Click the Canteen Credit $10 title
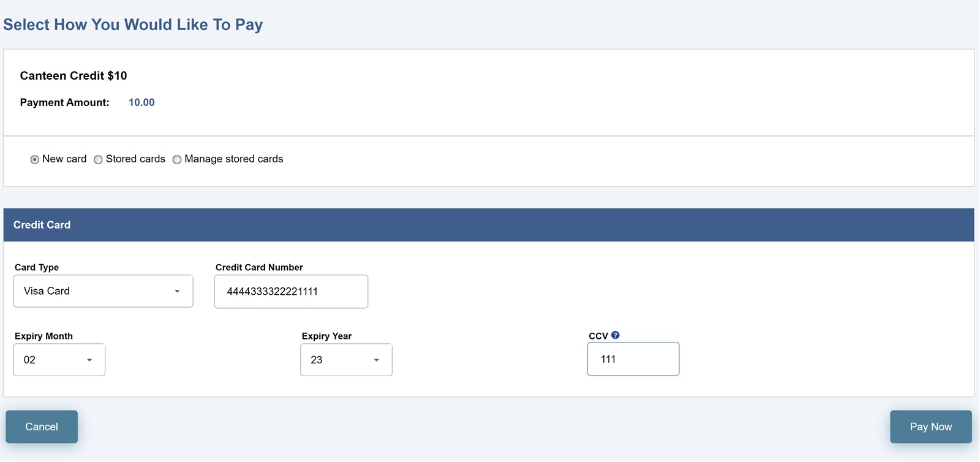Image resolution: width=980 pixels, height=462 pixels. click(73, 75)
